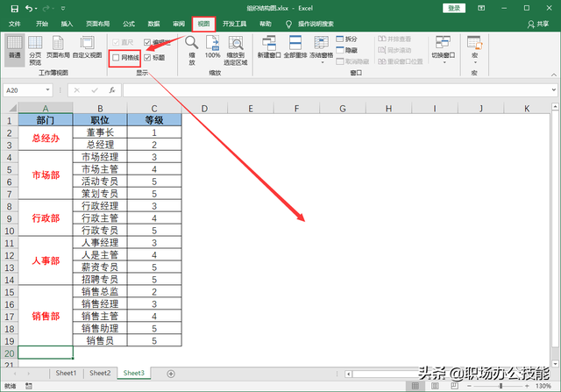The height and width of the screenshot is (392, 561).
Task: Click the insert function fx icon
Action: [x=112, y=90]
